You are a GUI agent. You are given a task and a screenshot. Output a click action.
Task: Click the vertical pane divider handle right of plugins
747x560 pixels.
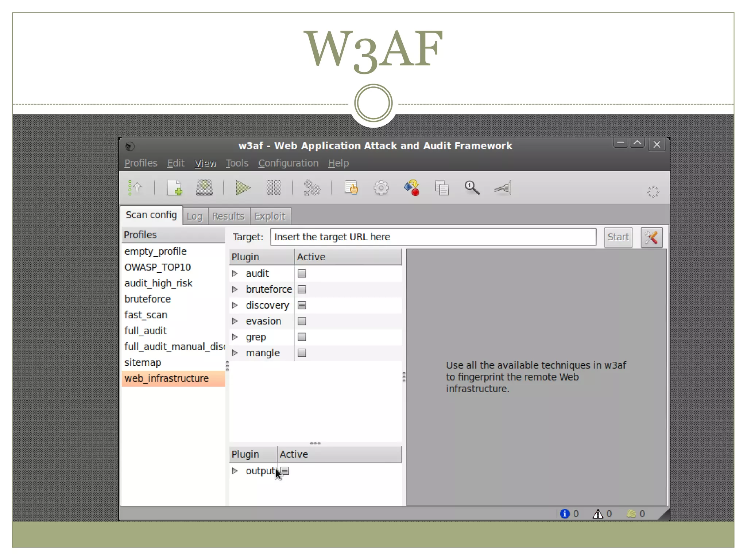point(404,377)
